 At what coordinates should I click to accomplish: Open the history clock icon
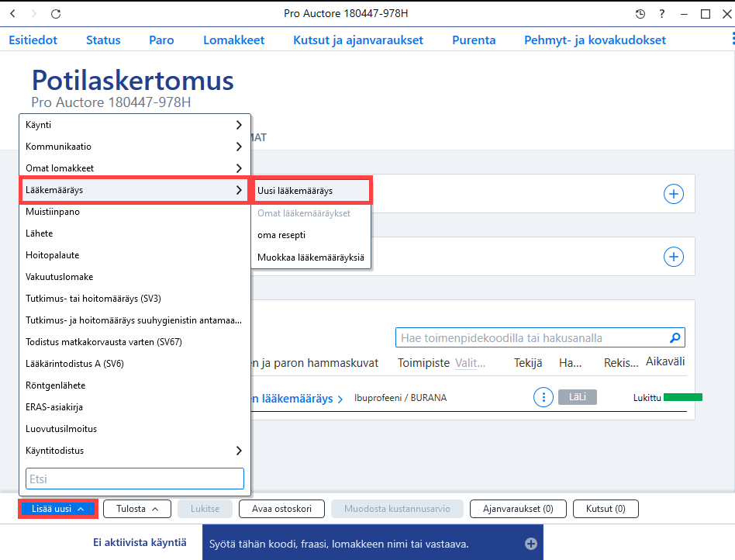640,14
